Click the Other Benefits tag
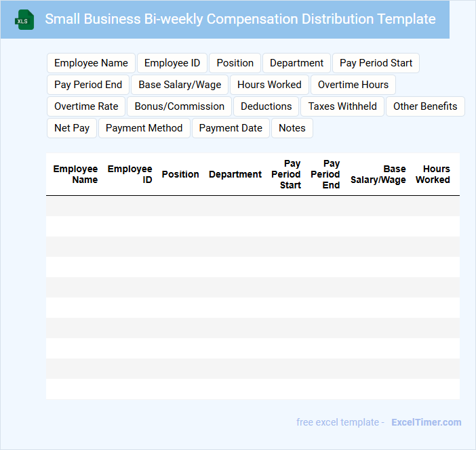 pos(425,106)
